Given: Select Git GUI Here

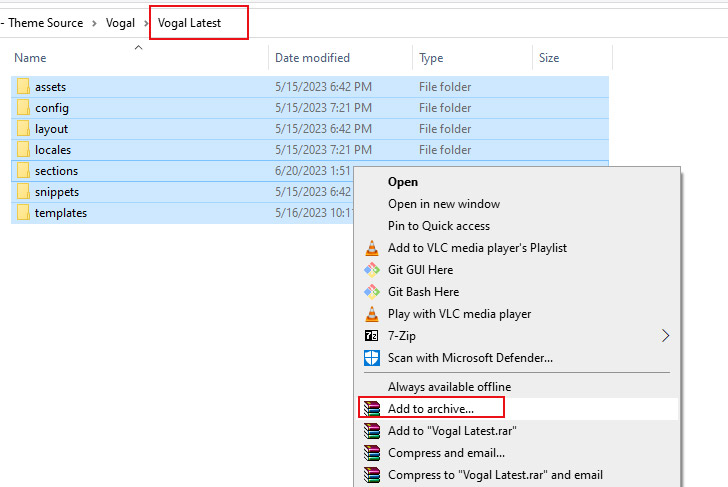Looking at the screenshot, I should tap(421, 270).
